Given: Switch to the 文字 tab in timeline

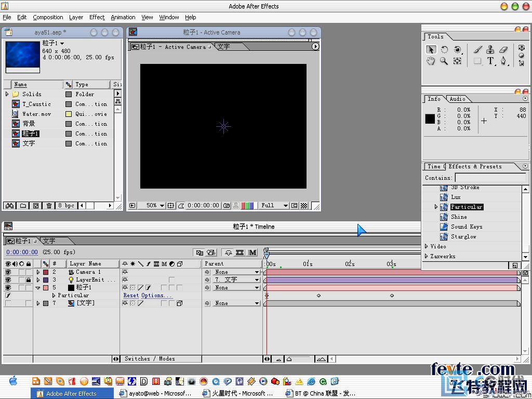Looking at the screenshot, I should 49,241.
